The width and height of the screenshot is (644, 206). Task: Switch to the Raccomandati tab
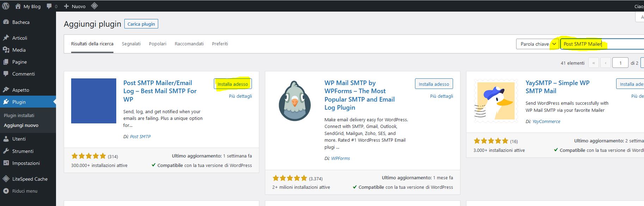point(189,44)
